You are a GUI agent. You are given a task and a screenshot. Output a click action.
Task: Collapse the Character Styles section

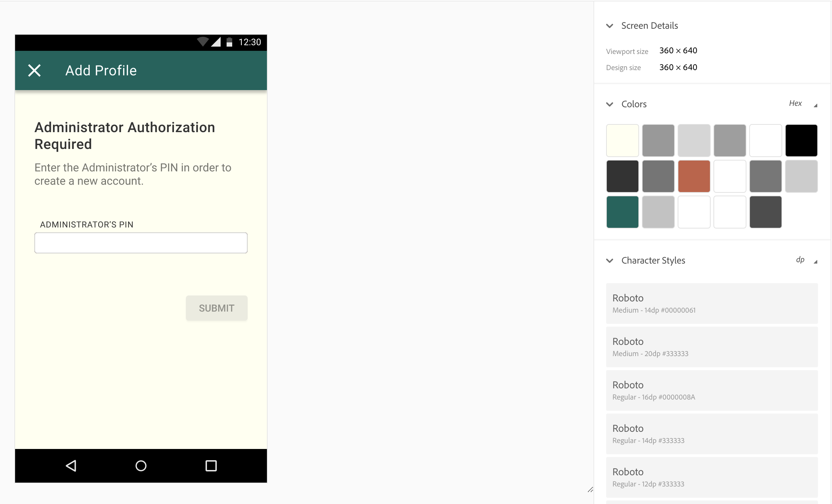610,261
